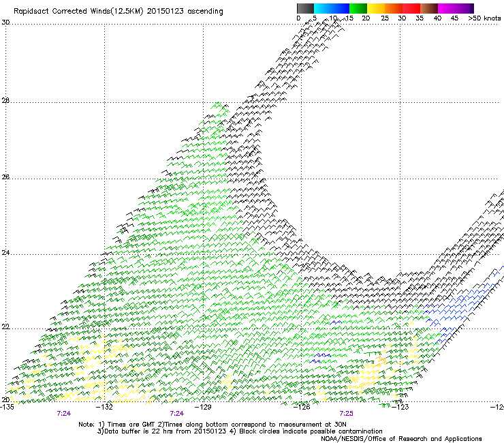504x443 pixels.
Task: Click latitude label '26' on left axis
Action: click(x=5, y=177)
